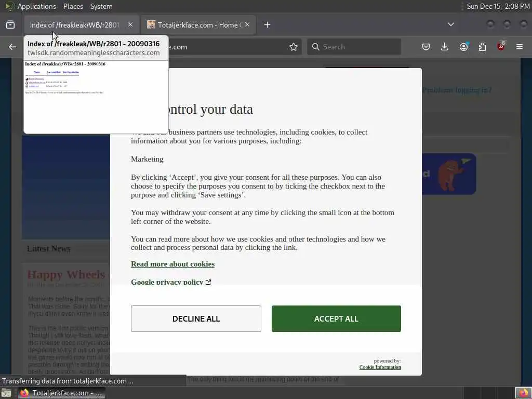Click the tab preview thumbnail image
The height and width of the screenshot is (399, 532).
pyautogui.click(x=96, y=97)
